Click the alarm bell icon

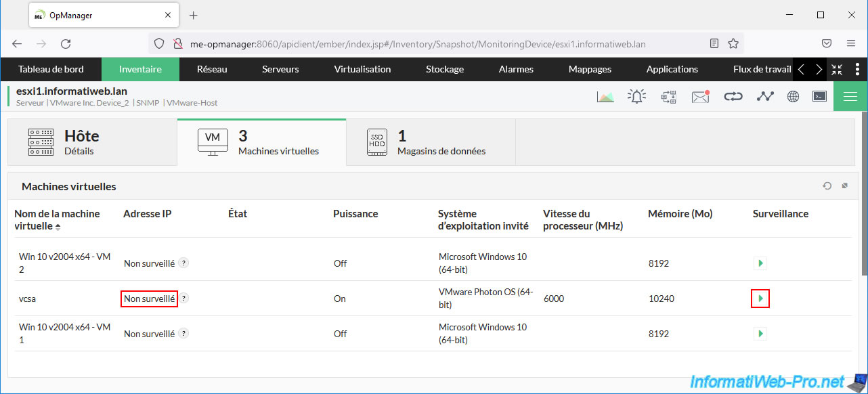click(636, 97)
